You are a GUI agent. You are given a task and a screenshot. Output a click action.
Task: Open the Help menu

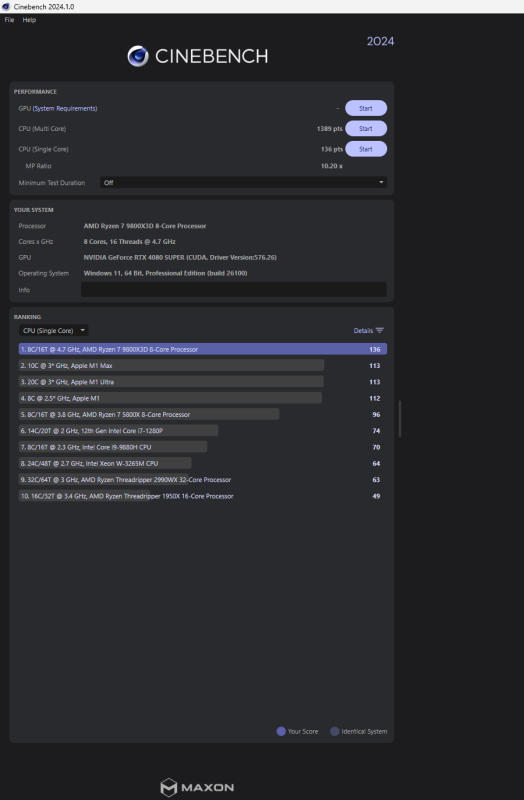29,20
